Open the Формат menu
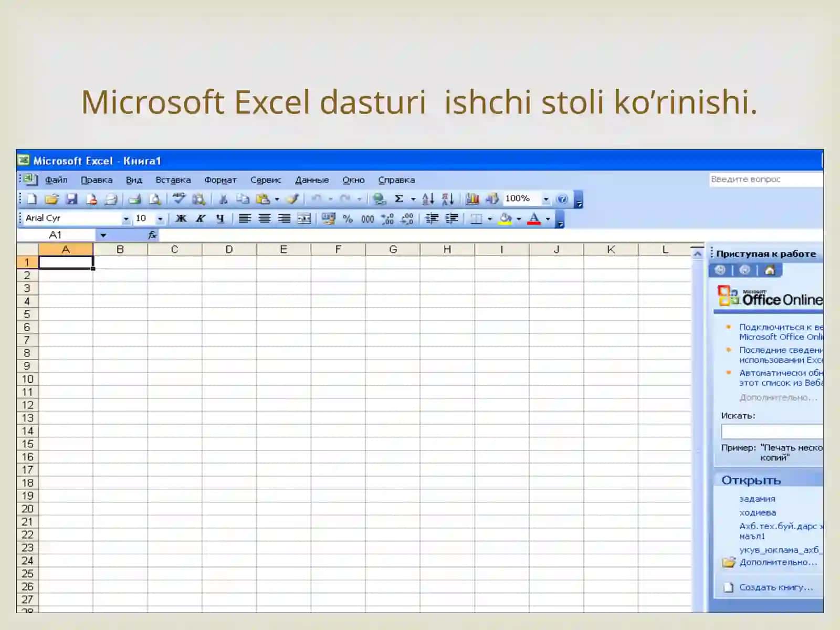 (x=220, y=180)
